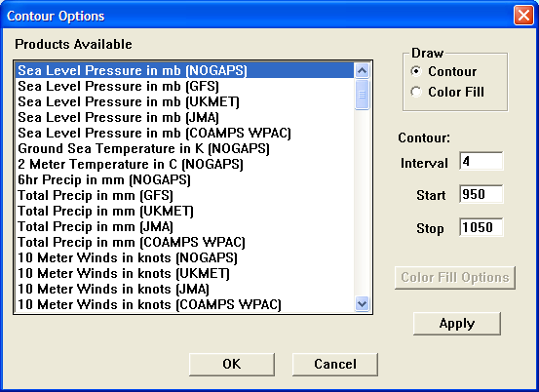Screen dimensions: 539x392
Task: Select Sea Level Pressure in mb (JMA)
Action: click(184, 117)
